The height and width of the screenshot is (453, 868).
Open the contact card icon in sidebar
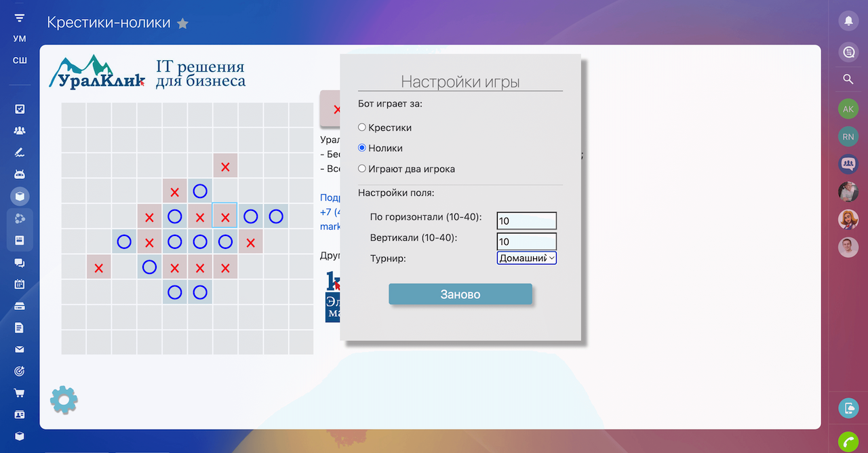point(20,414)
